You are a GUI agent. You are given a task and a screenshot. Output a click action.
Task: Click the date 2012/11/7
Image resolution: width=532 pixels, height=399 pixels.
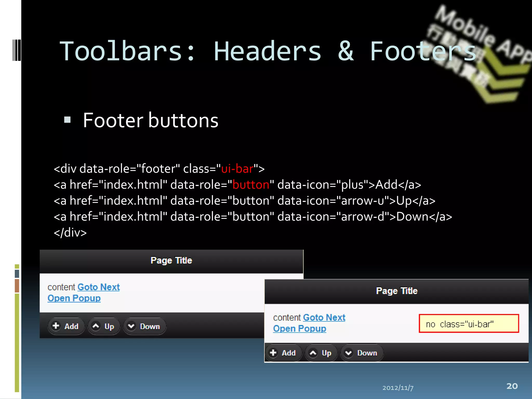tap(398, 388)
